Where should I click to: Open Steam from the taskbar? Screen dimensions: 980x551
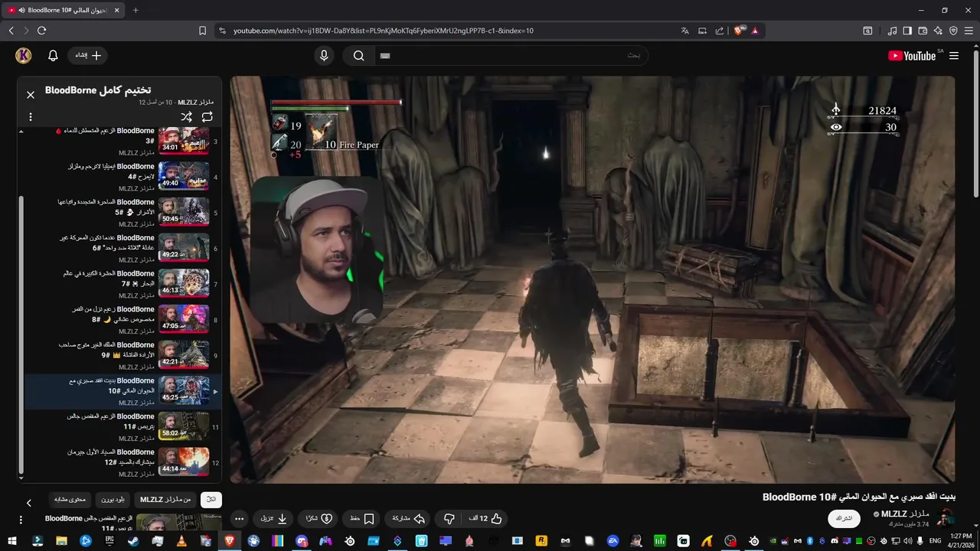click(133, 541)
